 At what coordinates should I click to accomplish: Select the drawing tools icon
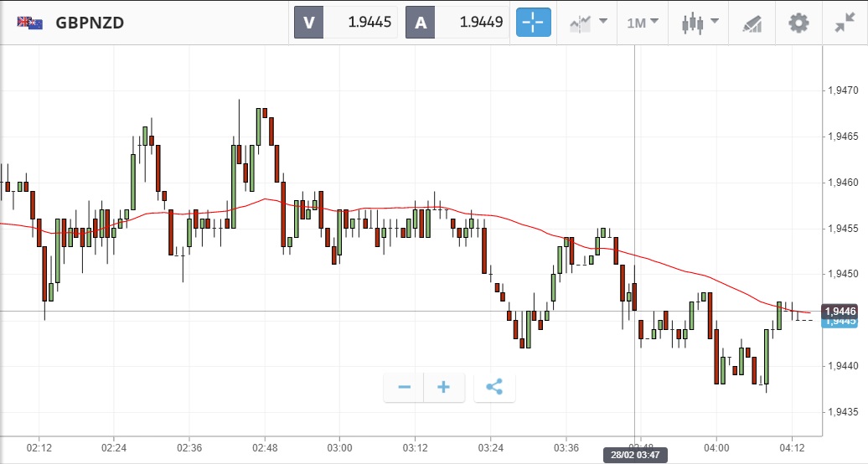tap(752, 23)
